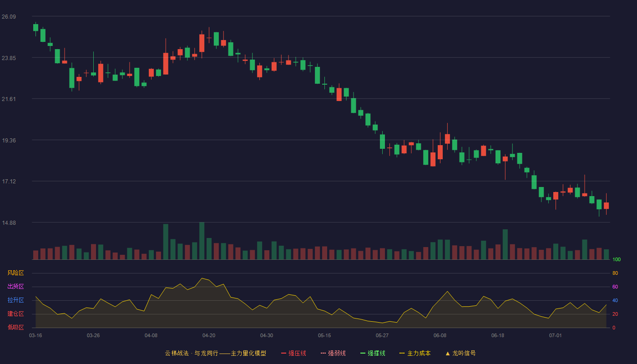Screen dimensions: 637x364
Task: Click the orange 80 indicator scale label
Action: coord(615,273)
